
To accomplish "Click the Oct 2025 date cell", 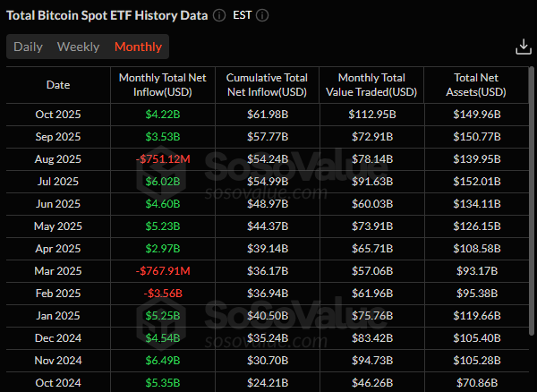I will click(58, 115).
